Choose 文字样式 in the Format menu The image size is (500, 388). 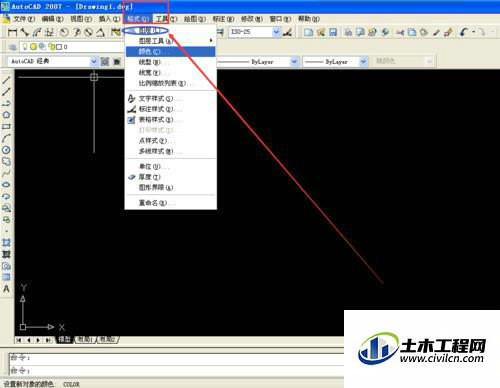coord(171,99)
